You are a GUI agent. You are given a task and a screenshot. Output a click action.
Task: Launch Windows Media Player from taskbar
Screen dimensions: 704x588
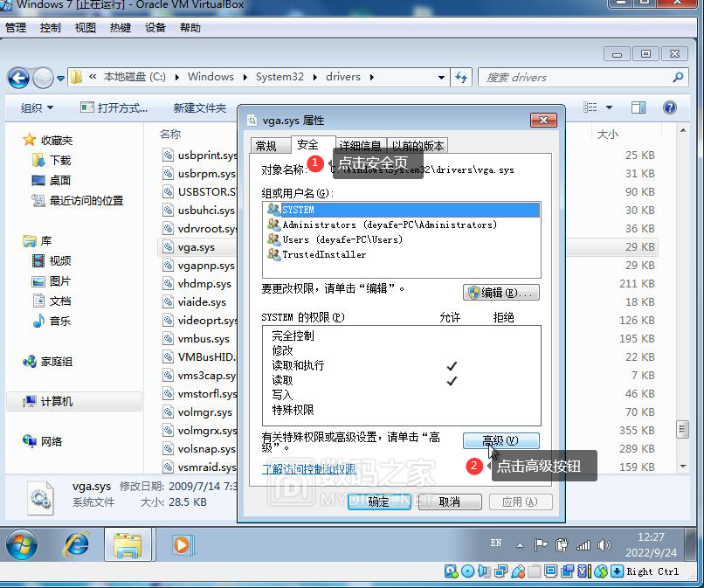(182, 545)
